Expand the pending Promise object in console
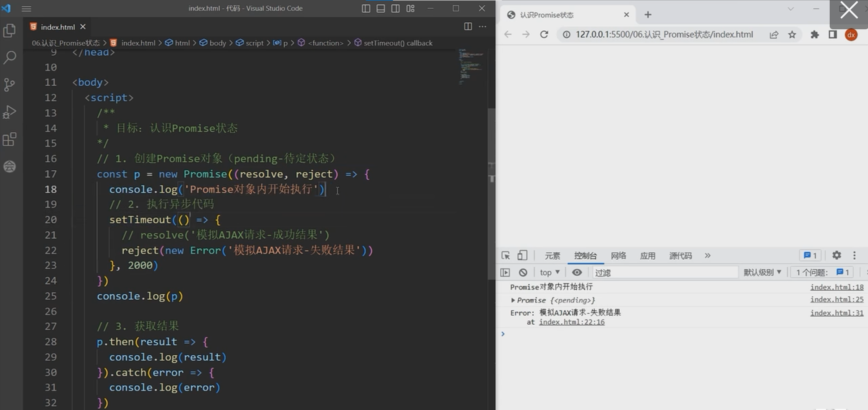This screenshot has width=868, height=410. click(513, 300)
